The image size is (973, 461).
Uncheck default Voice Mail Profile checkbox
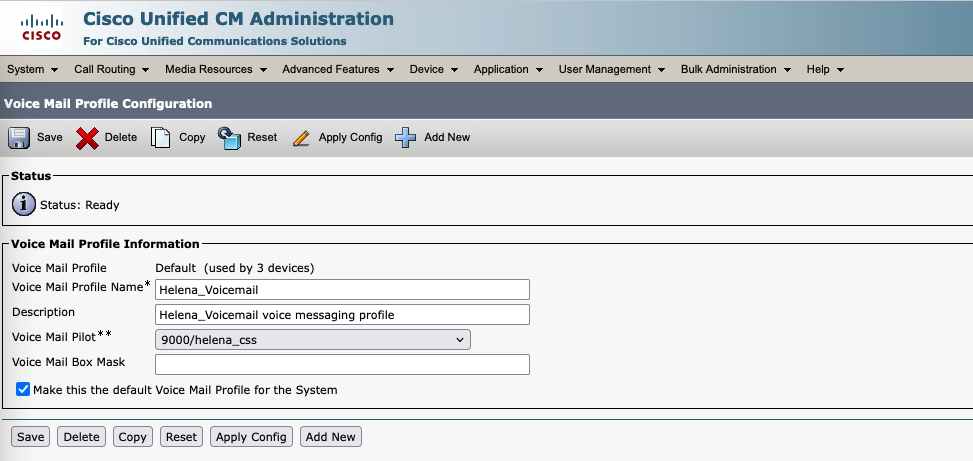click(x=23, y=390)
